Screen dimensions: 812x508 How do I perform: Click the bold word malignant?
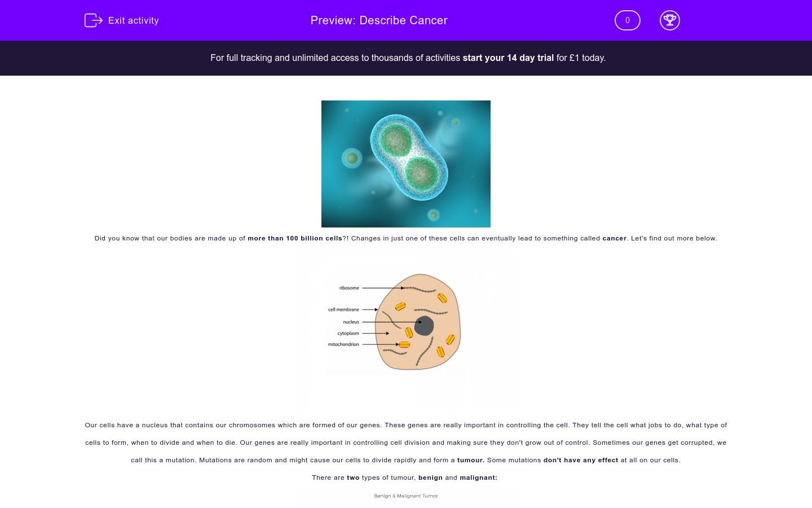coord(477,478)
